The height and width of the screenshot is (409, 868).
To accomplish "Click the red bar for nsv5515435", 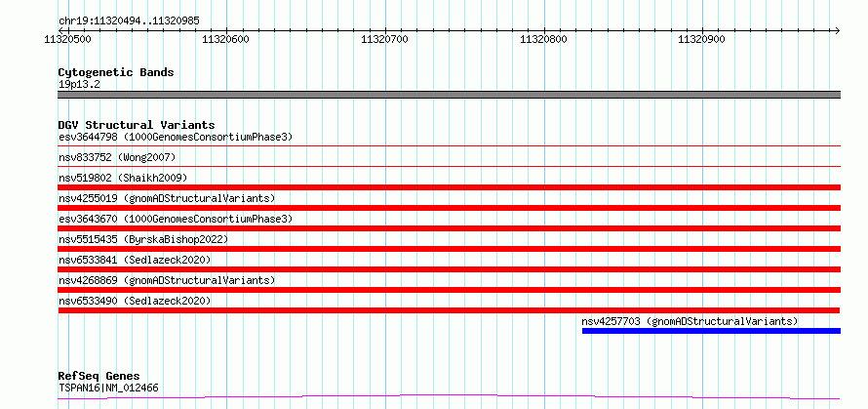I will 449,249.
